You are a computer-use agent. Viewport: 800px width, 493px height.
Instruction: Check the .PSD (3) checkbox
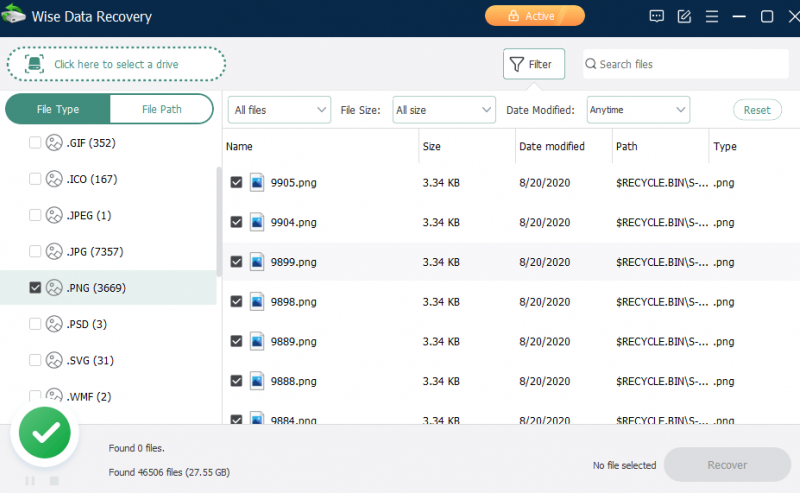(x=35, y=324)
